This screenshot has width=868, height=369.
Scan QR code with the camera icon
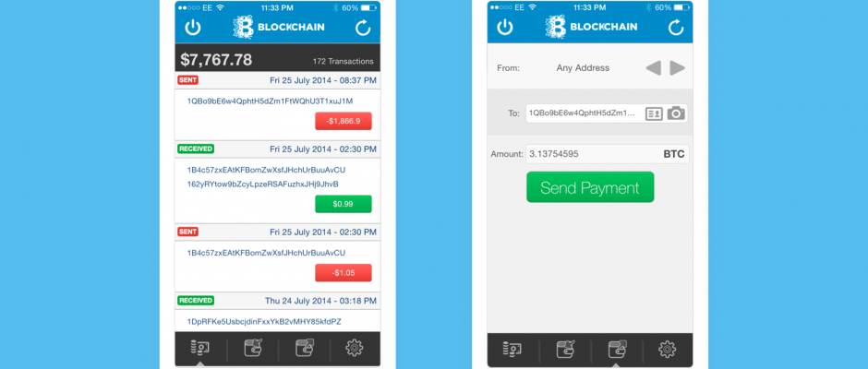click(x=676, y=113)
